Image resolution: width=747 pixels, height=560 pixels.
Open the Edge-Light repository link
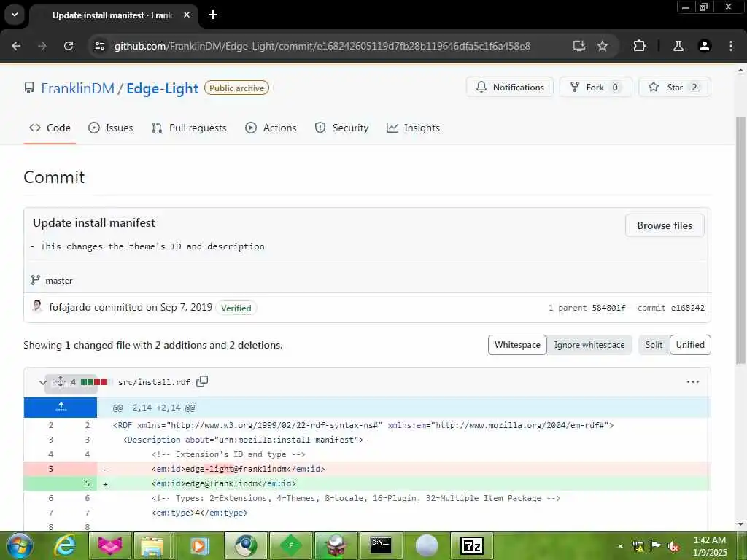163,88
